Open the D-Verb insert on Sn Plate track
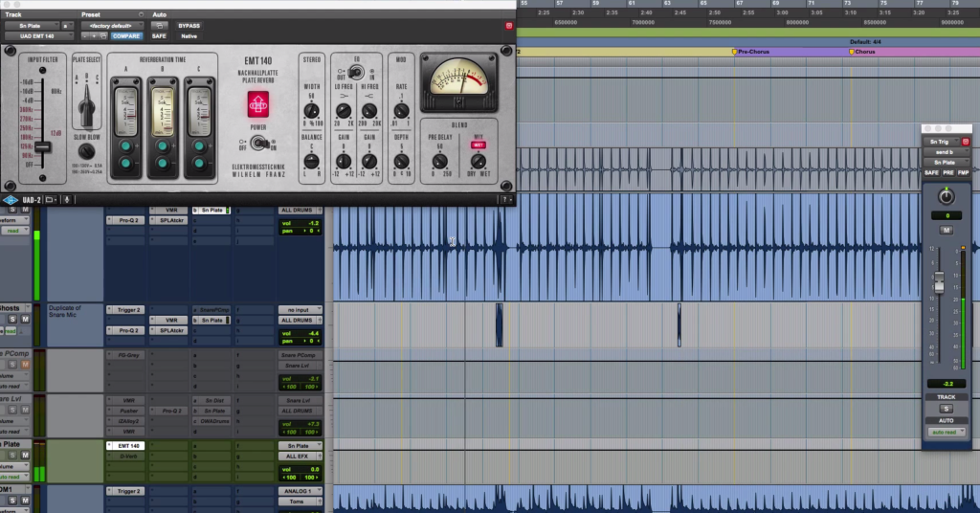The image size is (980, 513). [x=129, y=457]
